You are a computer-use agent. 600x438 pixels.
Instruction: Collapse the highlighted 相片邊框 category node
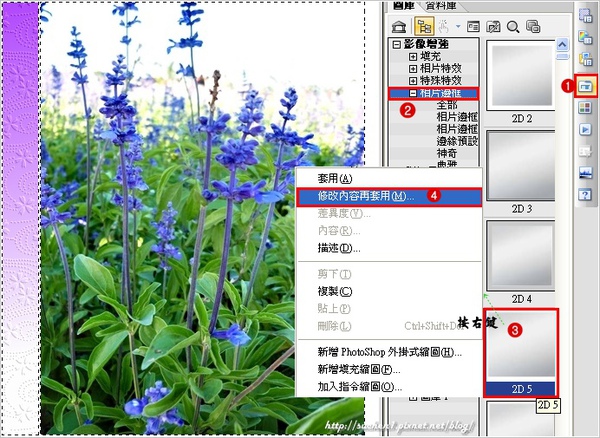coord(413,93)
